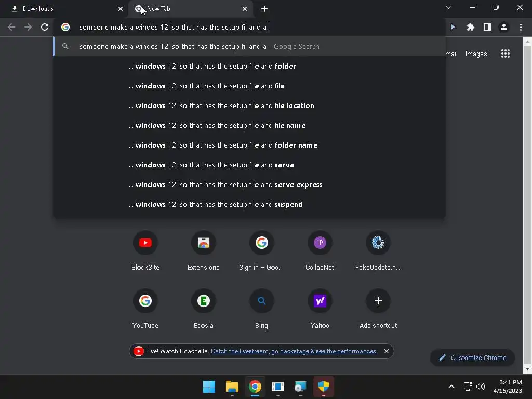Viewport: 532px width, 399px height.
Task: Choose suggestion ending in "and folder"
Action: (249, 66)
